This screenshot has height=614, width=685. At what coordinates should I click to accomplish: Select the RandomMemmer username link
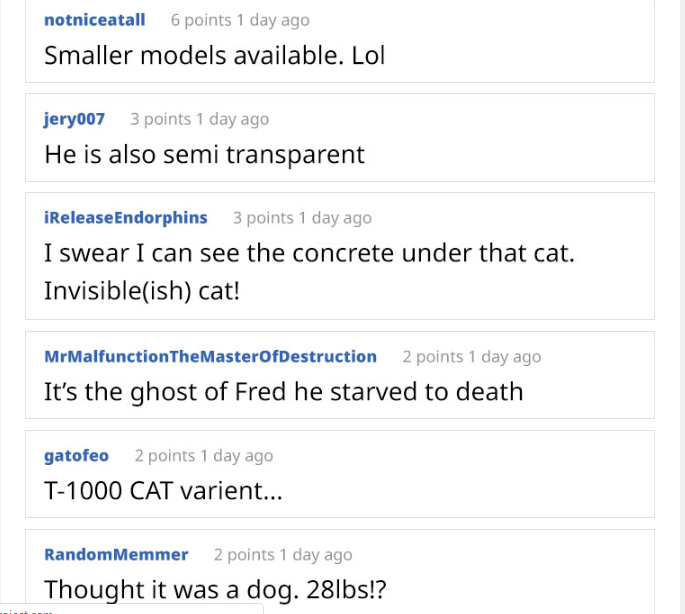[116, 555]
